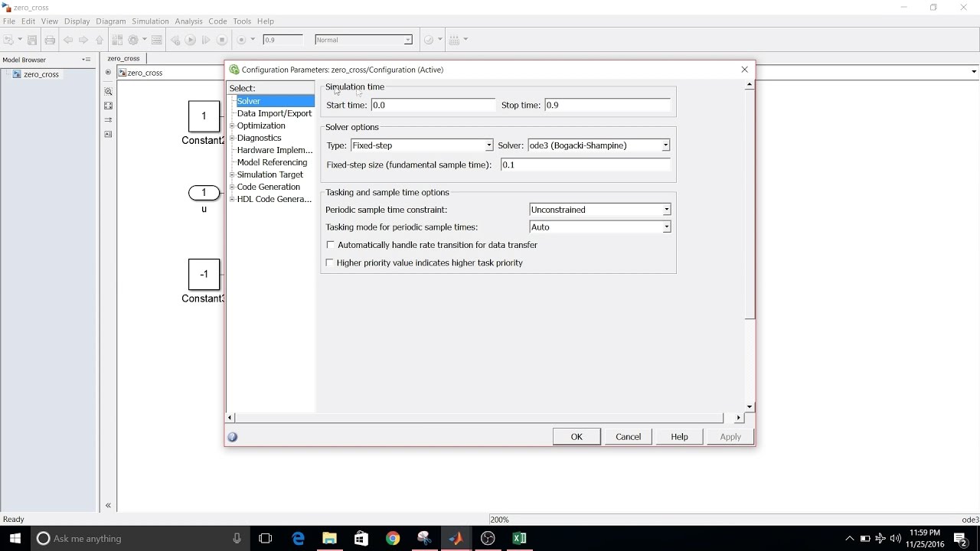Click the Save icon in Simulink toolbar
Image resolution: width=980 pixels, height=551 pixels.
(32, 40)
